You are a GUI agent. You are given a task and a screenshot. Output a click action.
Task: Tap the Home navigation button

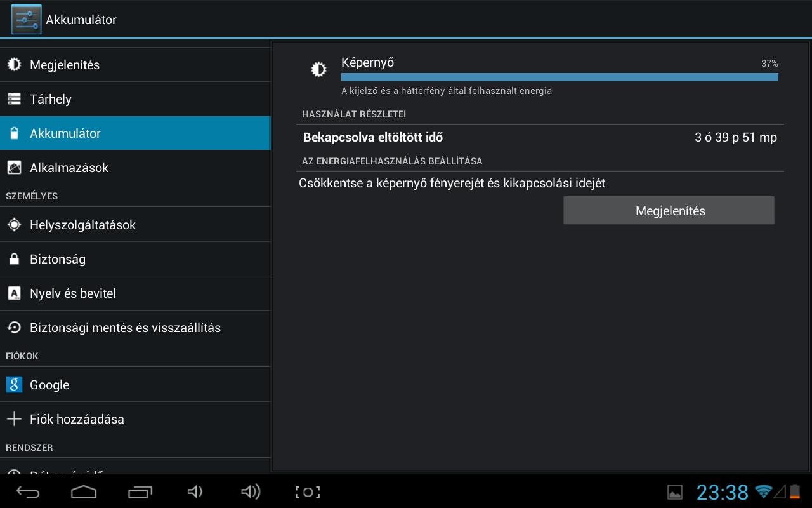click(84, 492)
